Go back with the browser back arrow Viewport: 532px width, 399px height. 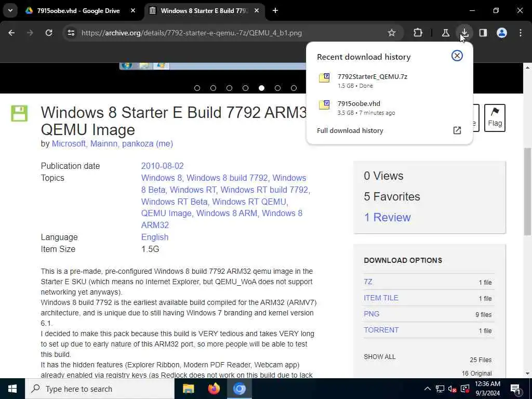pos(11,33)
